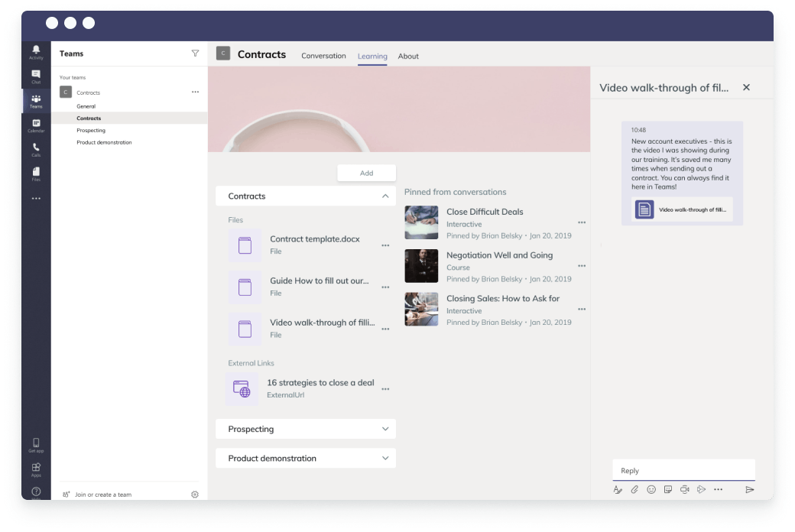Click the attach paperclip icon

click(x=634, y=489)
